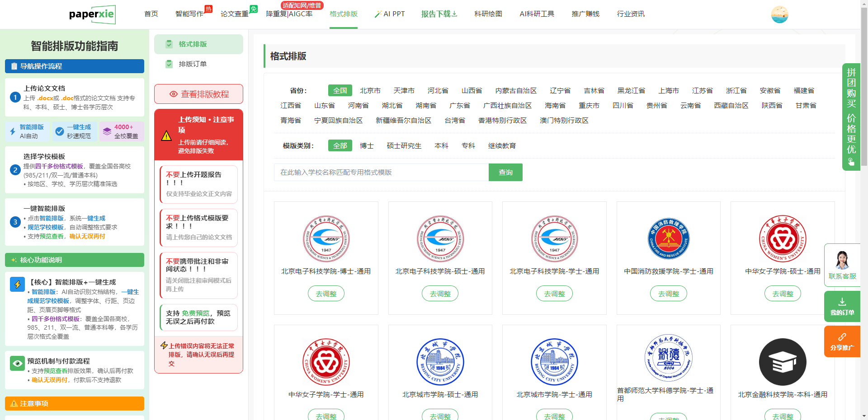Click the 核心功能说明 green header

75,260
